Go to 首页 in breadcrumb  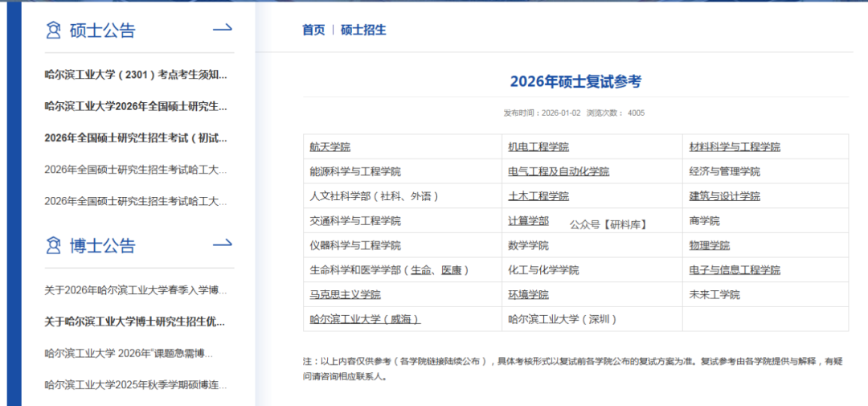[x=313, y=30]
